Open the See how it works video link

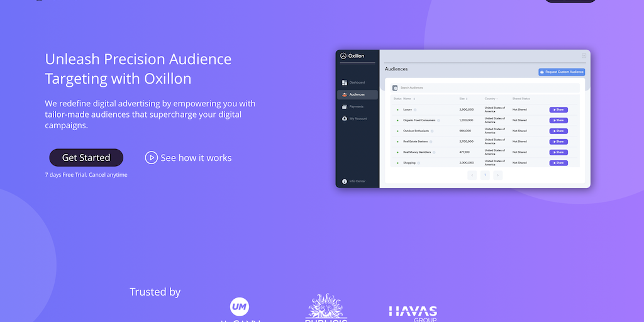pos(188,158)
